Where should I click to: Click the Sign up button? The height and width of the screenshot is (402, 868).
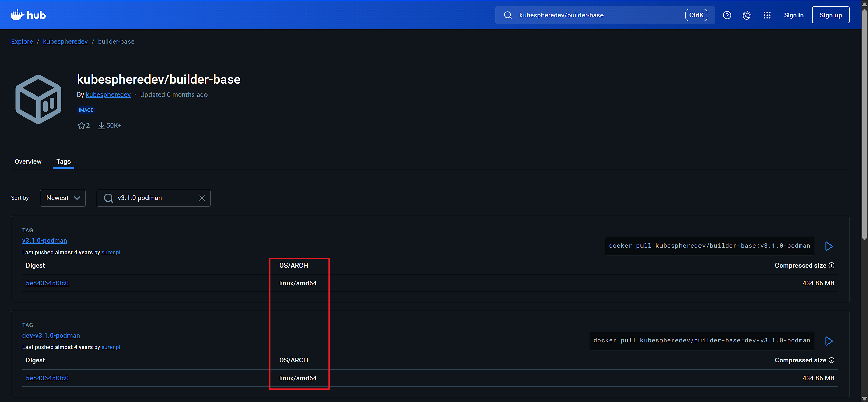point(830,15)
